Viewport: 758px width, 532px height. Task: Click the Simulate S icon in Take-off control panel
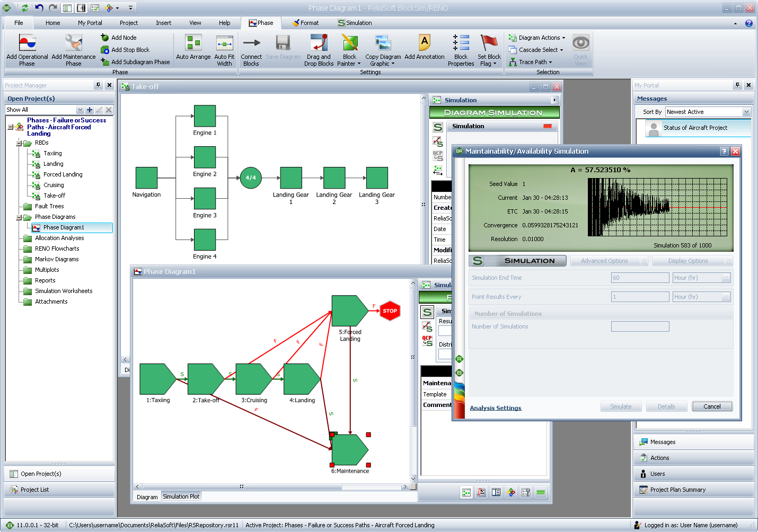[438, 127]
